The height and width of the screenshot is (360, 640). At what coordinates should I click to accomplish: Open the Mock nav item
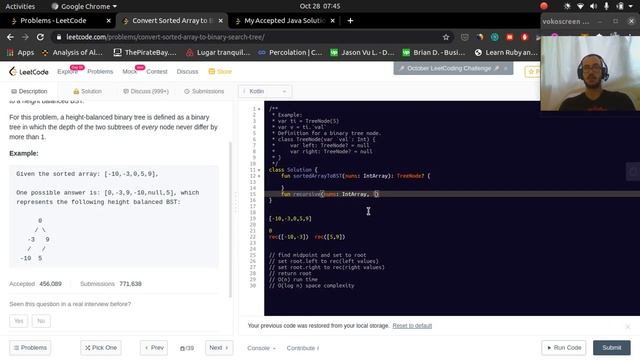129,71
